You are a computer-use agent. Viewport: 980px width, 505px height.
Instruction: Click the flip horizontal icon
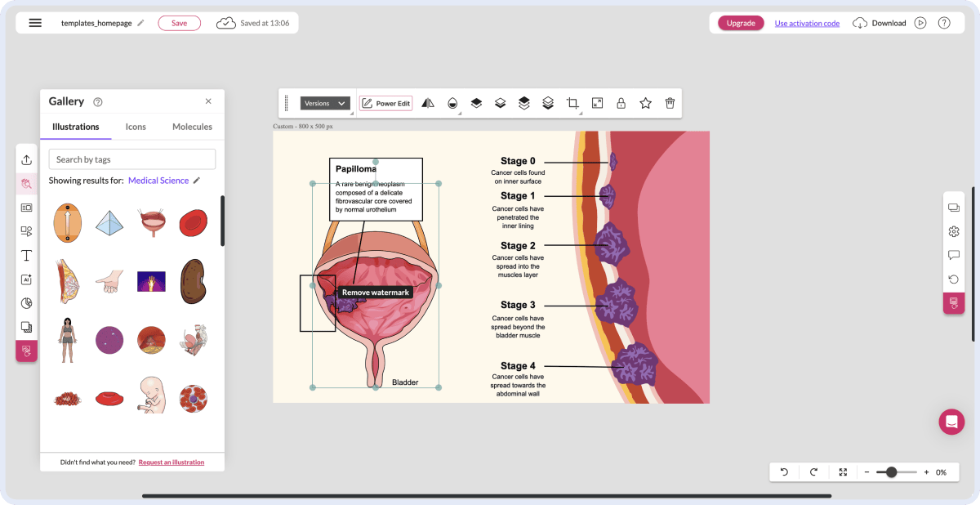click(427, 103)
